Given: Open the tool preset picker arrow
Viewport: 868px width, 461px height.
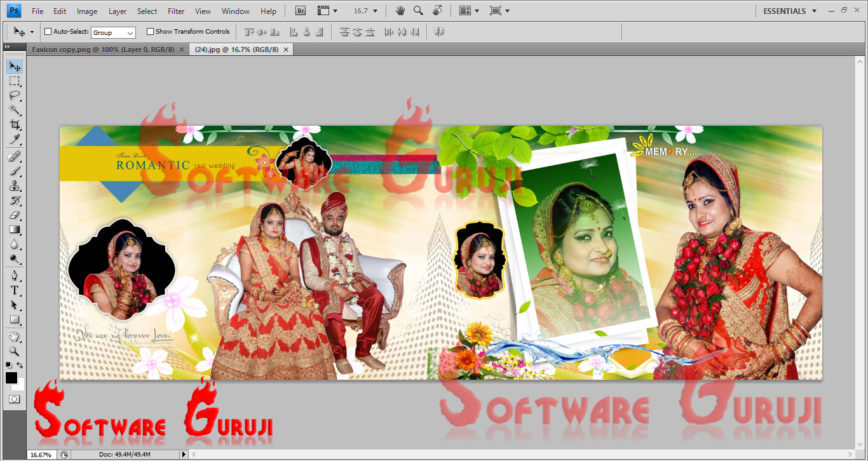Looking at the screenshot, I should (x=32, y=32).
